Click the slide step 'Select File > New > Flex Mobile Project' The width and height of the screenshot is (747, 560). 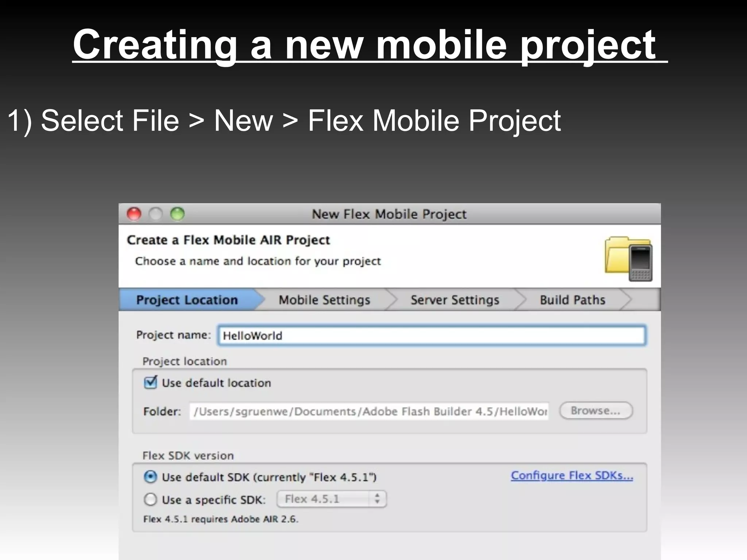point(301,121)
